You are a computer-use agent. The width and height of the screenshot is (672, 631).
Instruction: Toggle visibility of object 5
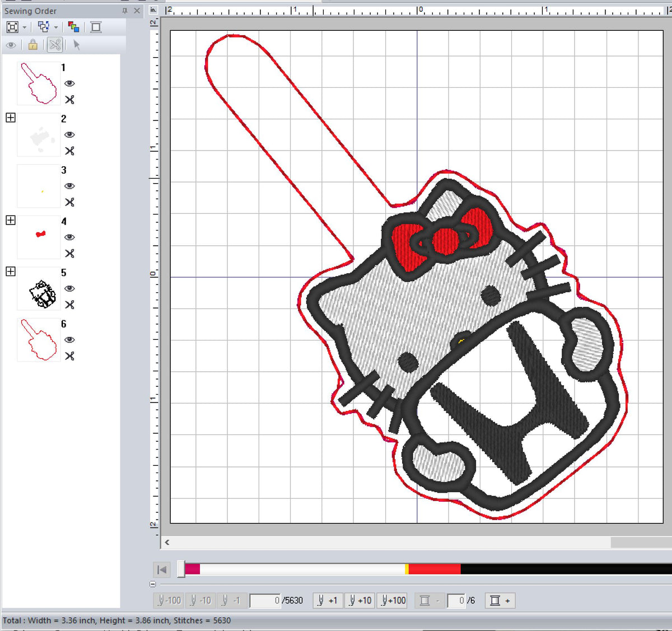[x=69, y=288]
